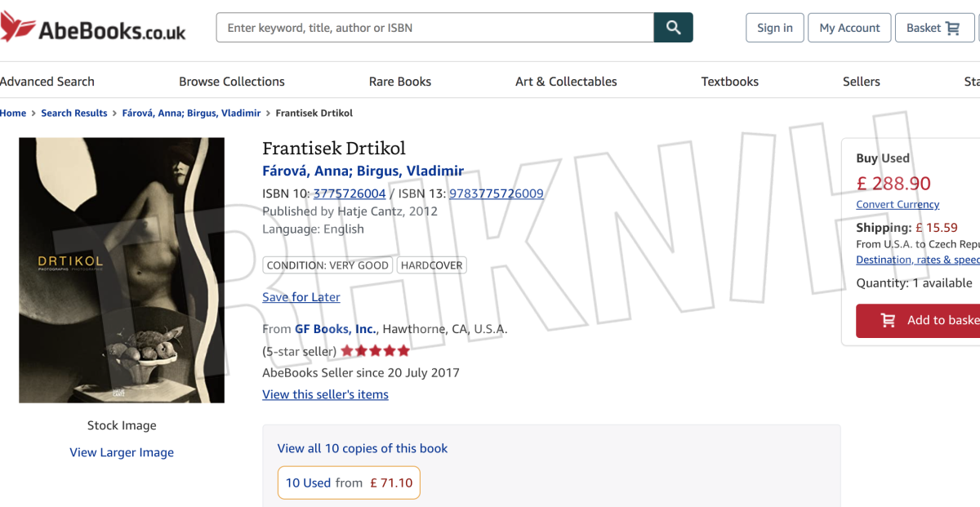The image size is (980, 507).
Task: Open the Sellers navigation item
Action: pos(862,82)
